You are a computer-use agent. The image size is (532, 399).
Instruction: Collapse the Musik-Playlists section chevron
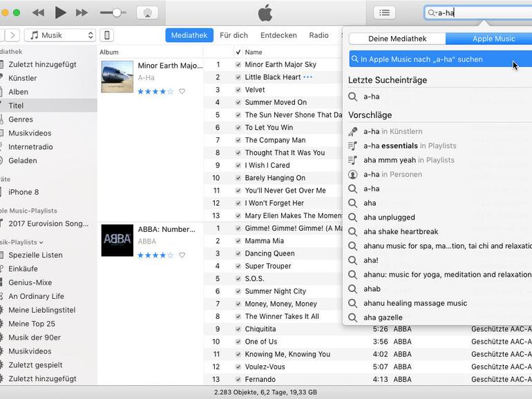[41, 242]
